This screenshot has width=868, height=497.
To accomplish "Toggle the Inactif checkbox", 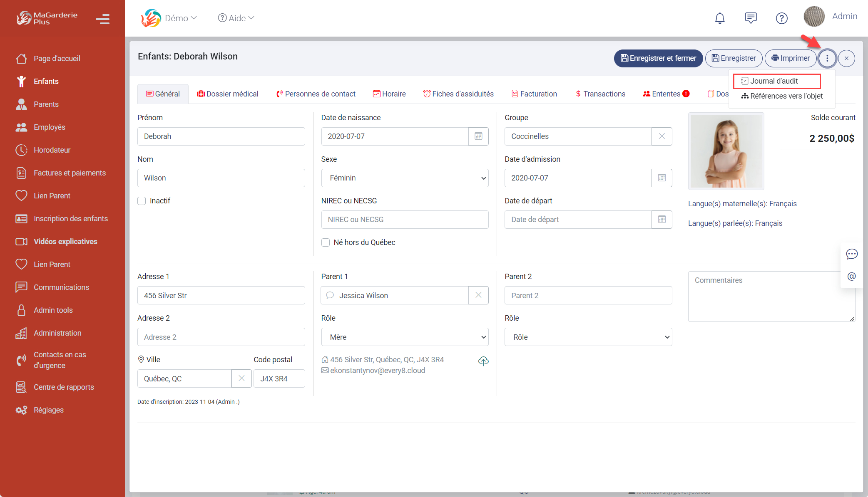I will click(x=142, y=201).
